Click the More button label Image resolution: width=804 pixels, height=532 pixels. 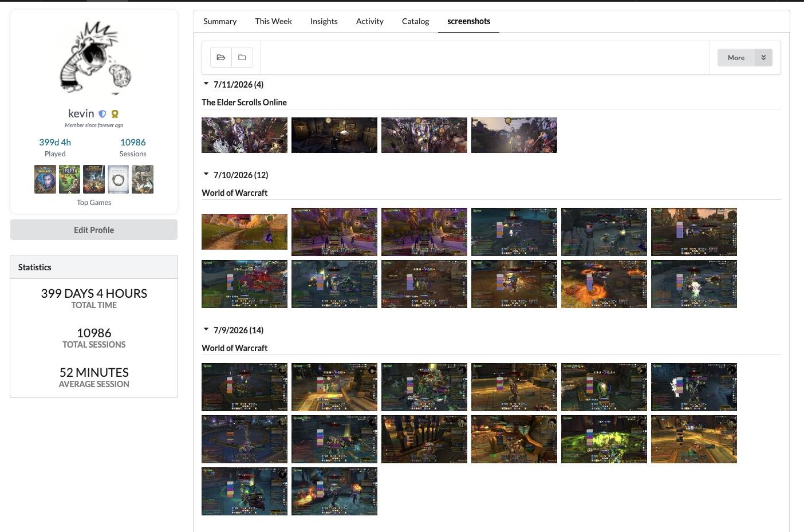(x=736, y=57)
